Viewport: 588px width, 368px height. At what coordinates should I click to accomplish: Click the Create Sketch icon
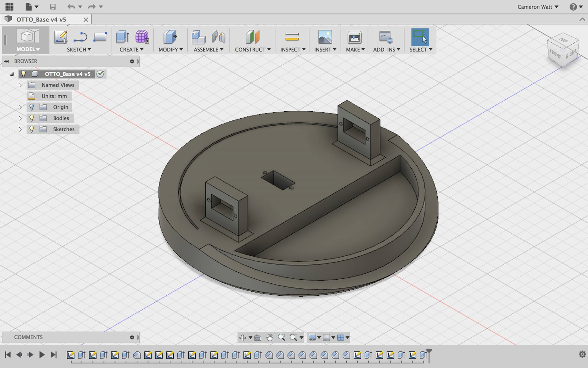(x=61, y=37)
